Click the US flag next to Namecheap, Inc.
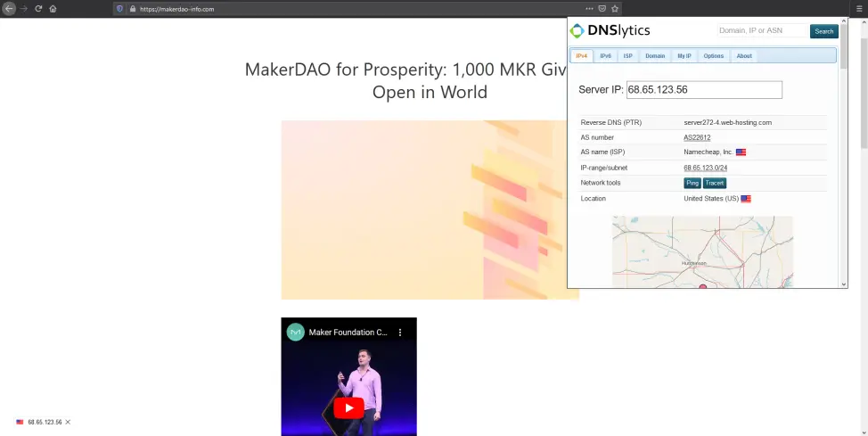This screenshot has width=868, height=436. coord(741,152)
